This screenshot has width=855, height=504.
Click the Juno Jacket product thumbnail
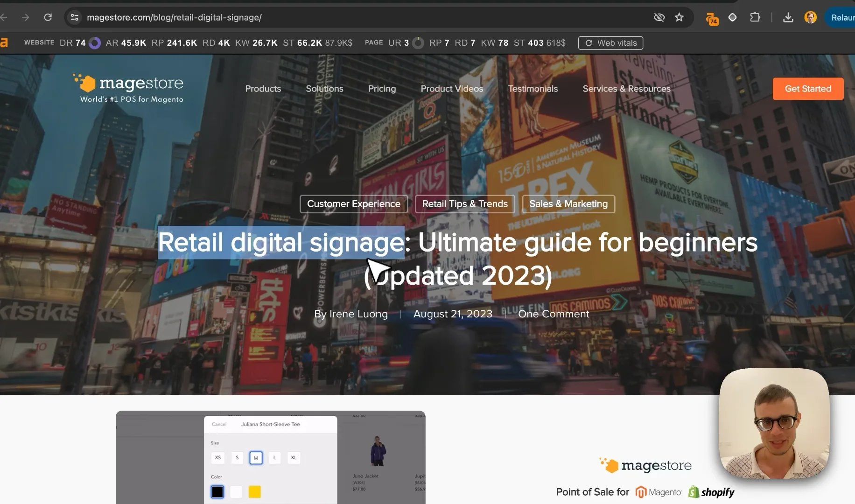click(x=378, y=451)
